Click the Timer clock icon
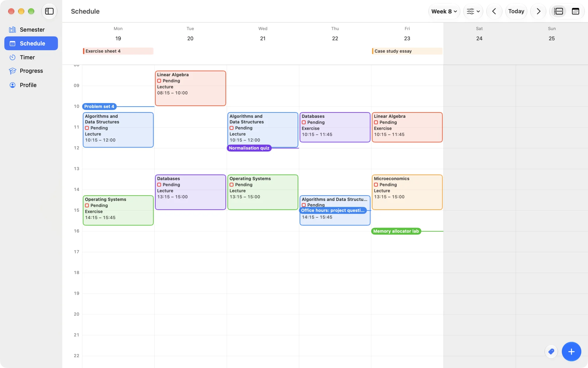 (x=12, y=57)
